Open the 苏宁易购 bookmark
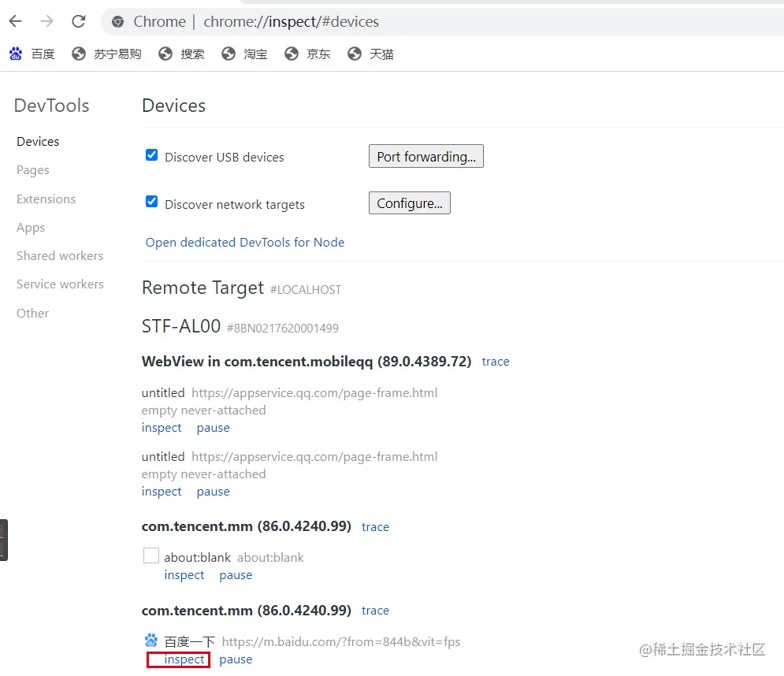Screen dimensions: 784x676 coord(106,54)
